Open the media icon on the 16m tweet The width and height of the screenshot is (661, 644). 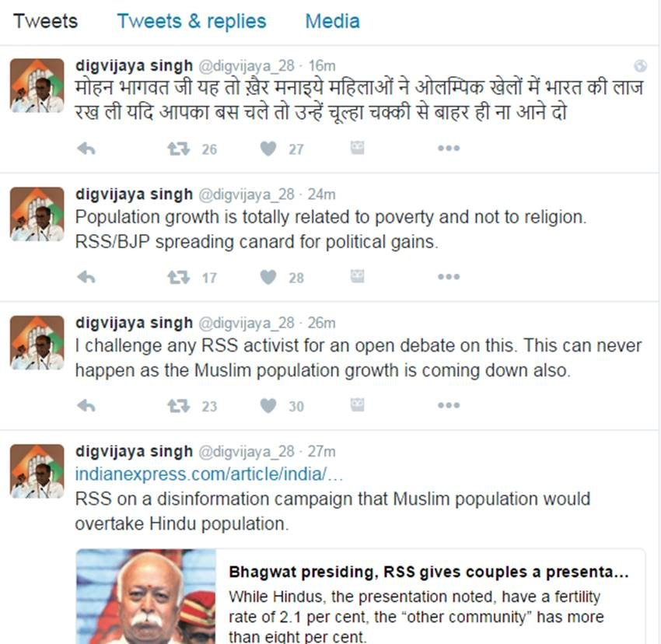(x=358, y=148)
